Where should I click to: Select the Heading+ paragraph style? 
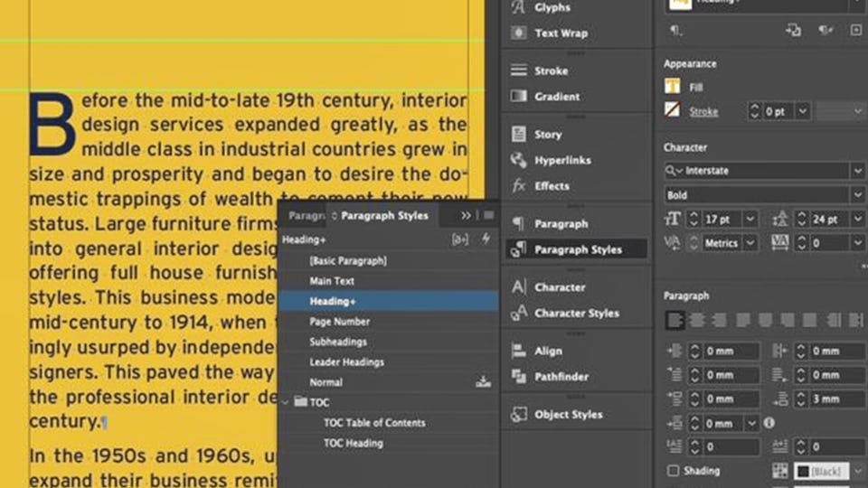(x=389, y=301)
